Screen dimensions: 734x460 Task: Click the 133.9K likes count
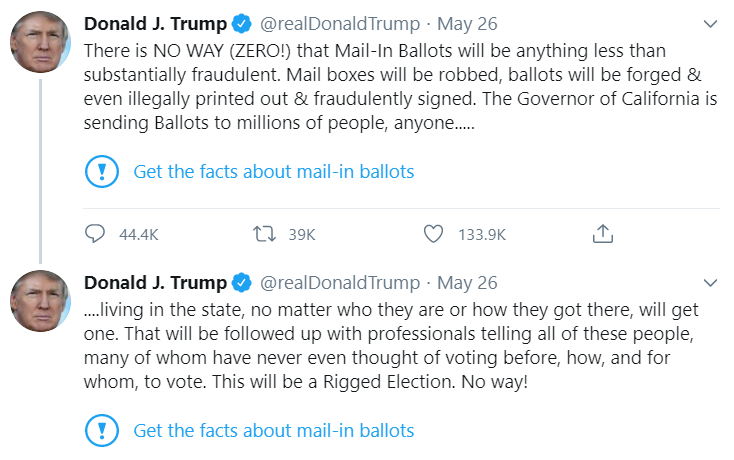click(482, 234)
